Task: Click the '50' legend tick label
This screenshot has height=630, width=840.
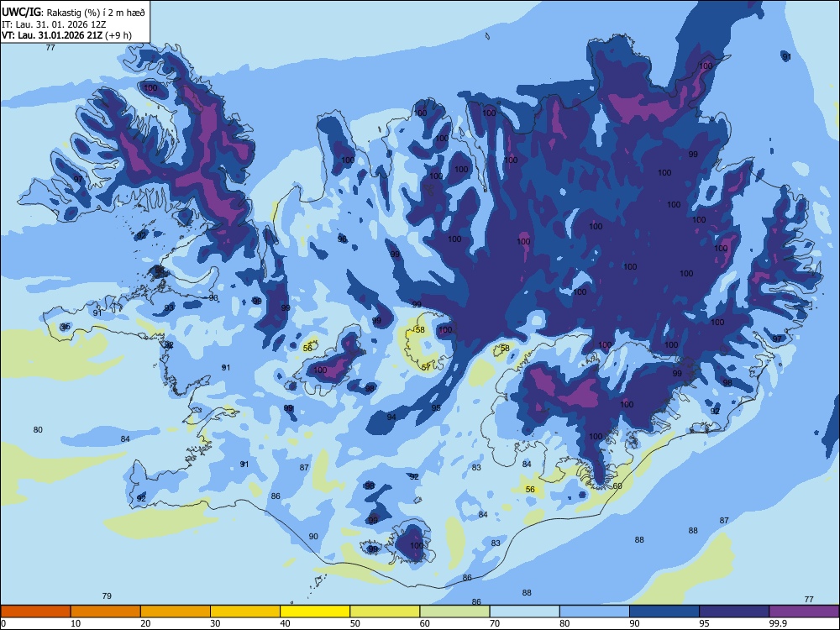Action: (x=354, y=623)
